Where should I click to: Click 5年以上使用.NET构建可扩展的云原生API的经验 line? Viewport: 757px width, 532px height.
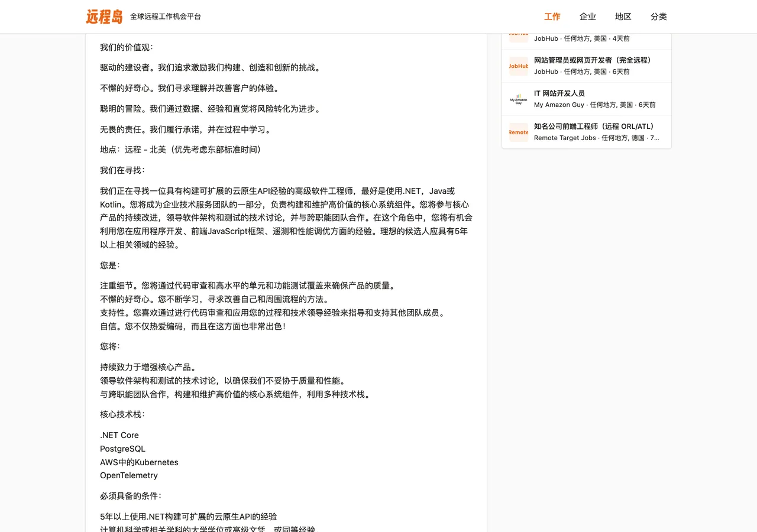pyautogui.click(x=188, y=517)
